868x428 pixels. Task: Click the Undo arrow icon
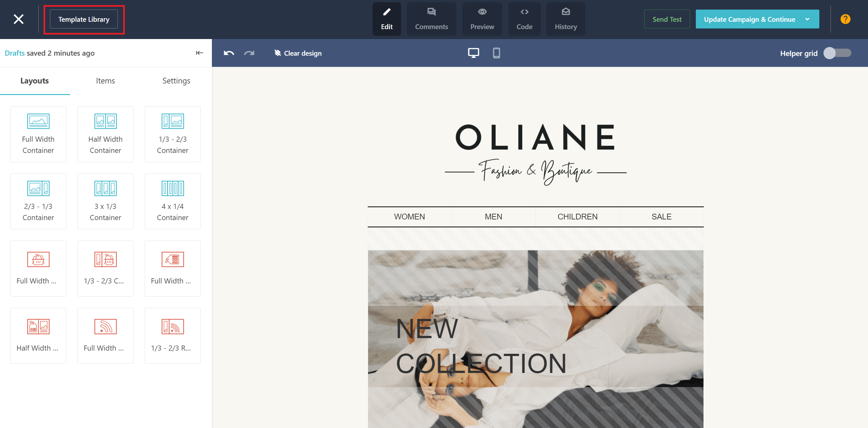point(229,53)
